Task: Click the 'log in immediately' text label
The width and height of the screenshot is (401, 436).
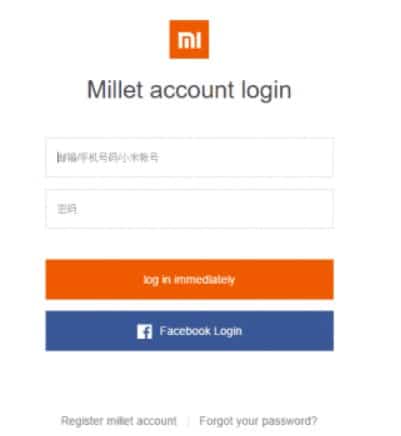Action: tap(189, 280)
